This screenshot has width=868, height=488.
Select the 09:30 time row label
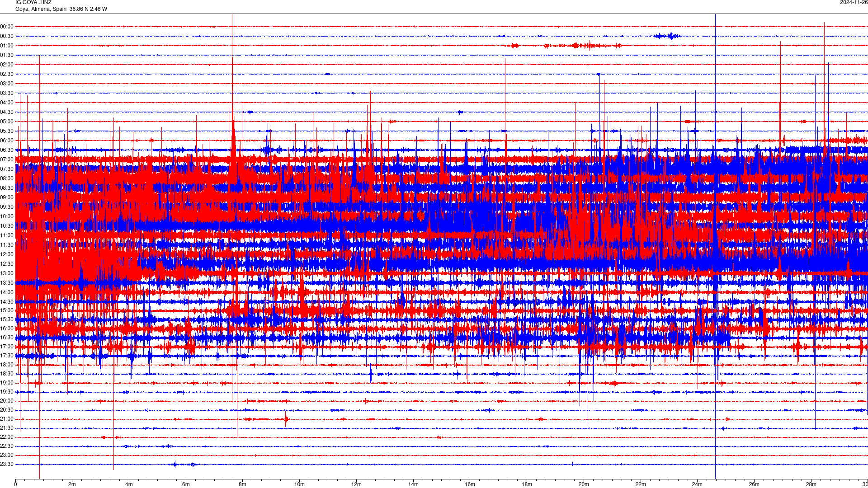tap(7, 207)
